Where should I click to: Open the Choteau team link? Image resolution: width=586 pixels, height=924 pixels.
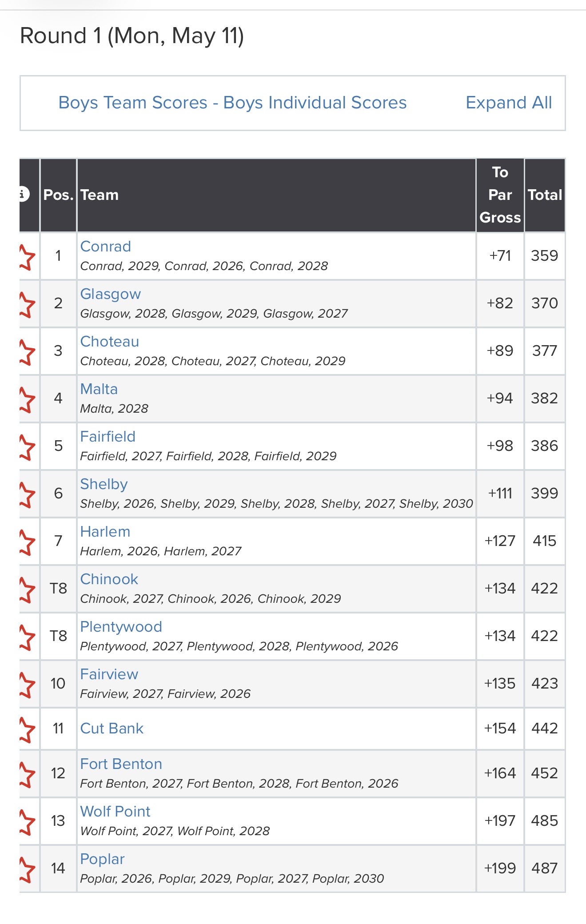pyautogui.click(x=110, y=342)
